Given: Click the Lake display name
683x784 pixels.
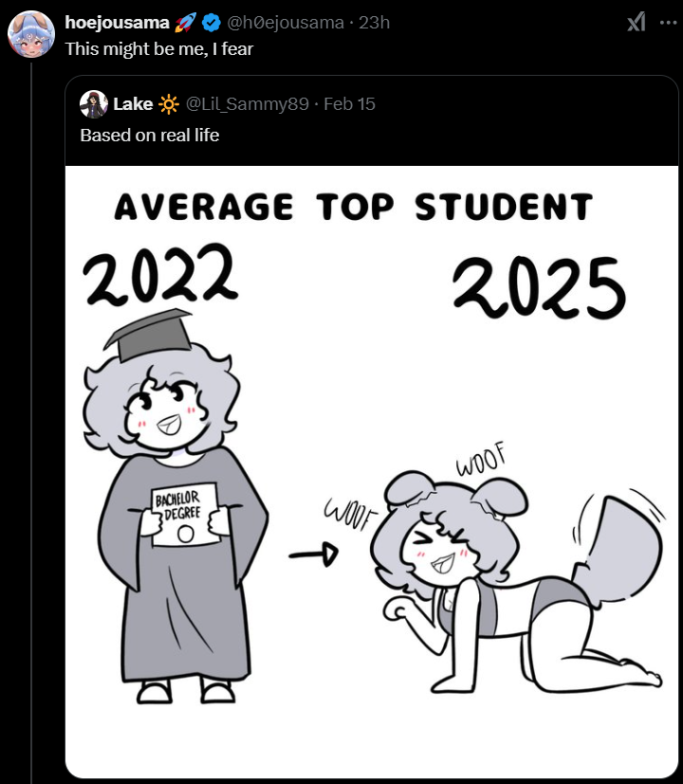Looking at the screenshot, I should (x=134, y=103).
